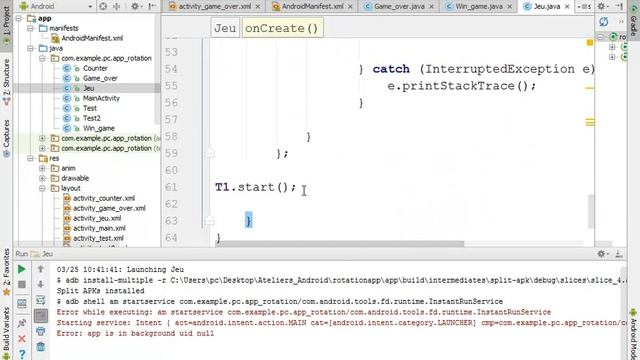Switch to AndroidManifest.xml tab
This screenshot has height=360, width=640.
pyautogui.click(x=313, y=7)
